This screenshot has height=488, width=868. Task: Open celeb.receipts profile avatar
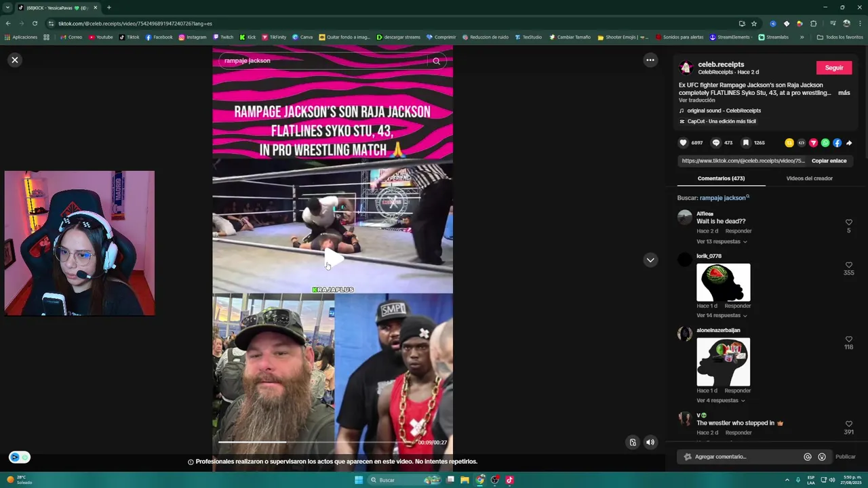pos(686,68)
